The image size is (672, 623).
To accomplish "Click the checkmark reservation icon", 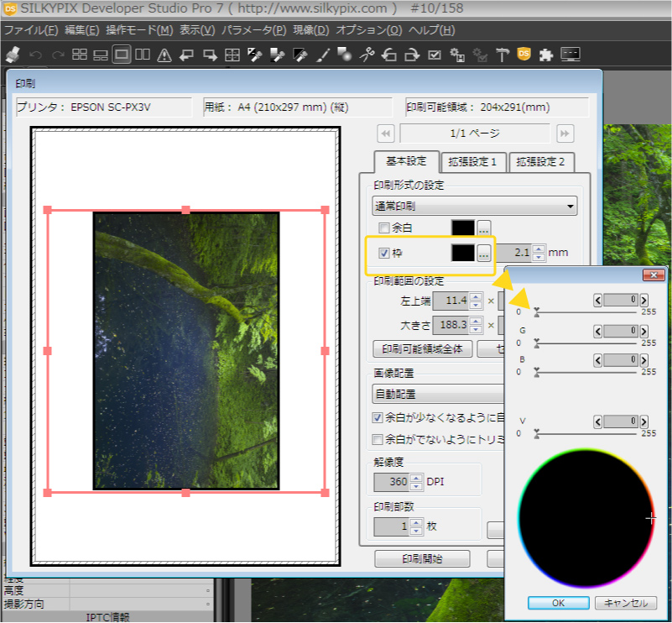I will point(435,55).
